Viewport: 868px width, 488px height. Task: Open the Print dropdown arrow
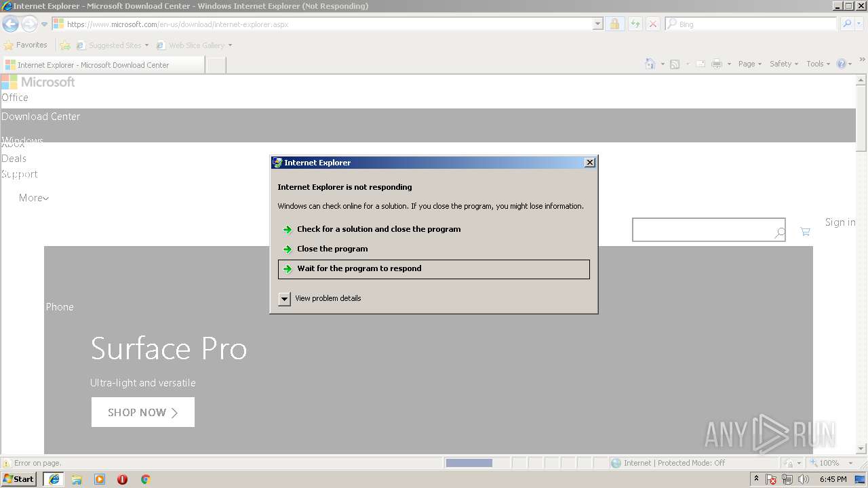729,64
